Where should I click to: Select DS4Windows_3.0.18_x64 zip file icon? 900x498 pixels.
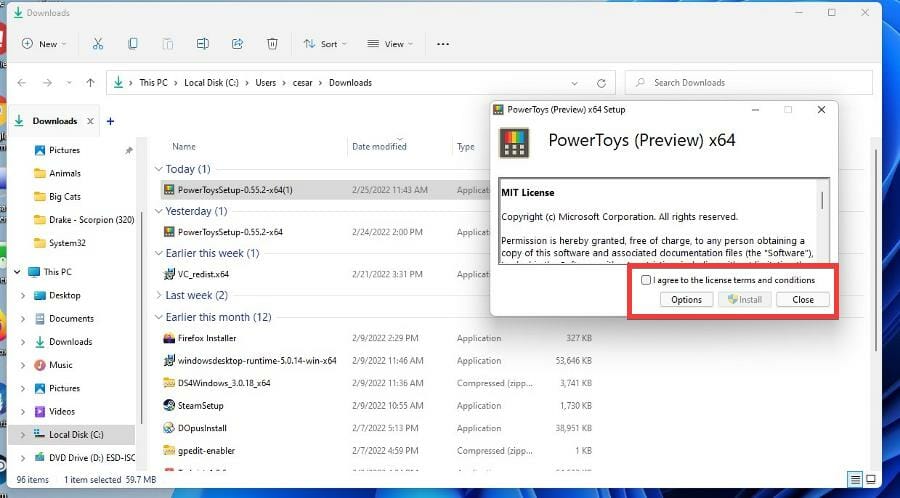(x=169, y=383)
